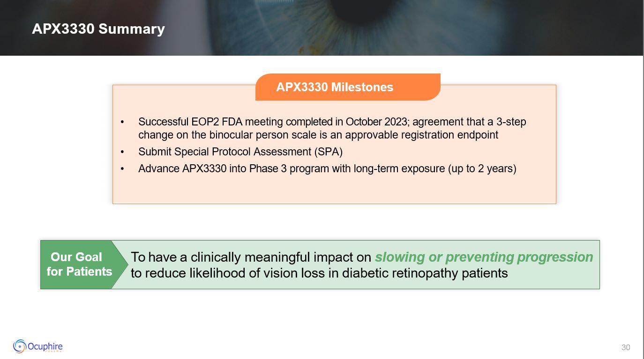Click the Ocuphire swirl logo icon
Image resolution: width=644 pixels, height=359 pixels.
(20, 346)
